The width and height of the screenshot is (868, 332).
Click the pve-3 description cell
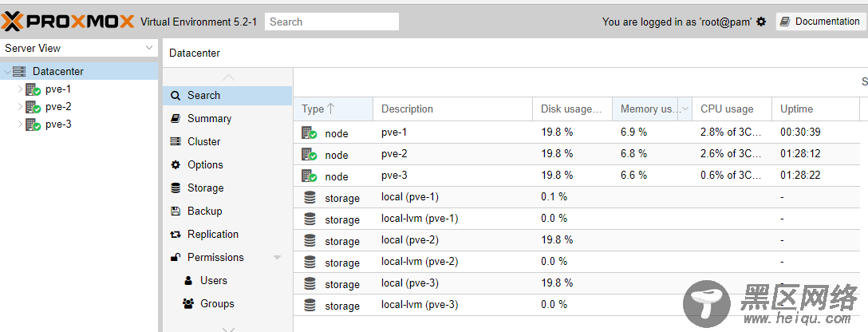453,176
